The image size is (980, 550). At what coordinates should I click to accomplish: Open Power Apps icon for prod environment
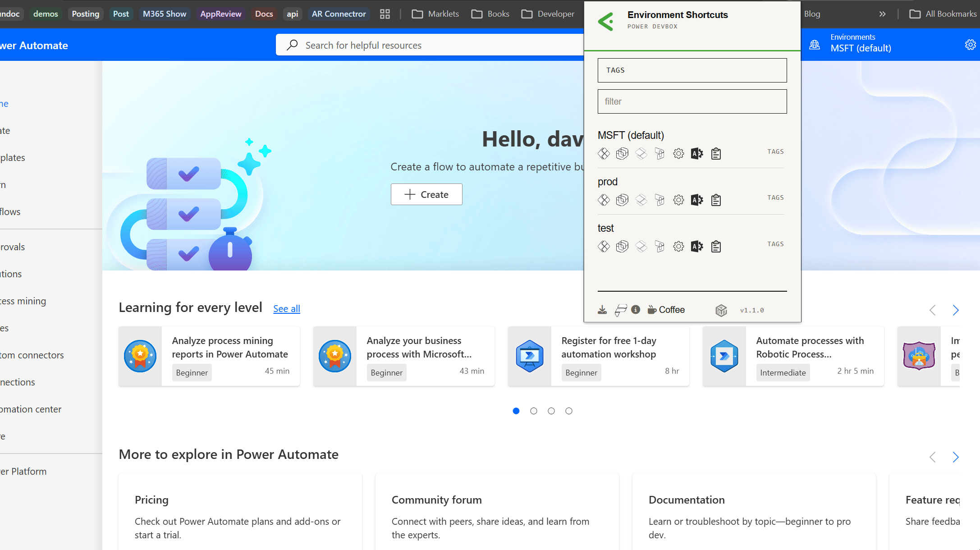point(604,200)
